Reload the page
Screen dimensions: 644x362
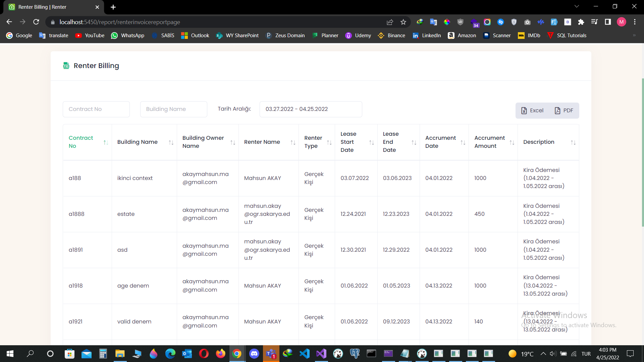(x=36, y=22)
